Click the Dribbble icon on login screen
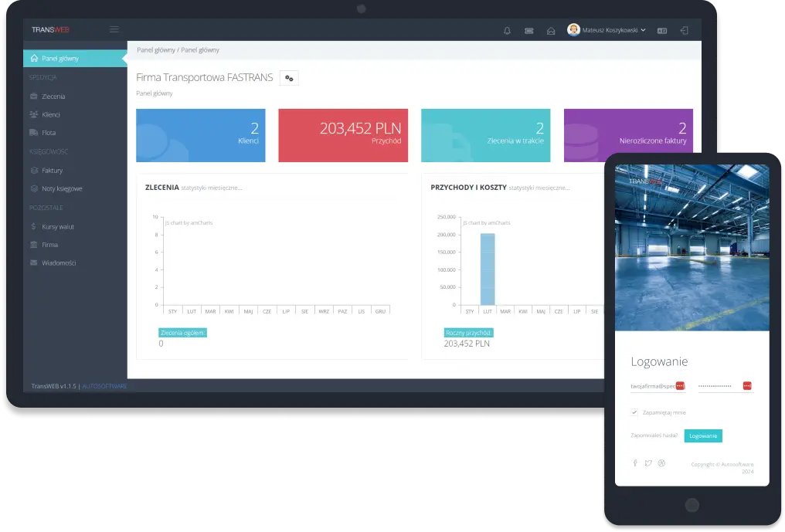Image resolution: width=785 pixels, height=532 pixels. coord(661,463)
